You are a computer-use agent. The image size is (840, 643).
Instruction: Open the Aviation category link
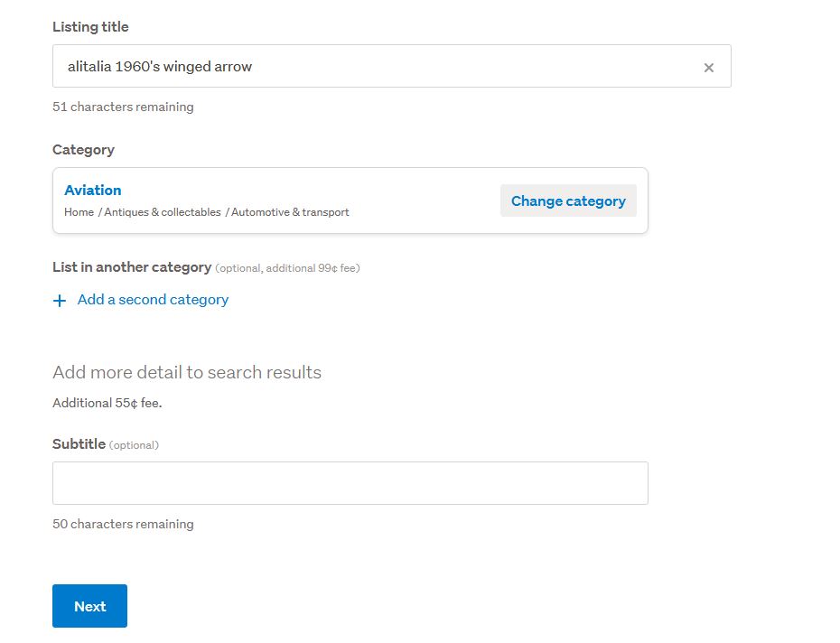[x=92, y=191]
